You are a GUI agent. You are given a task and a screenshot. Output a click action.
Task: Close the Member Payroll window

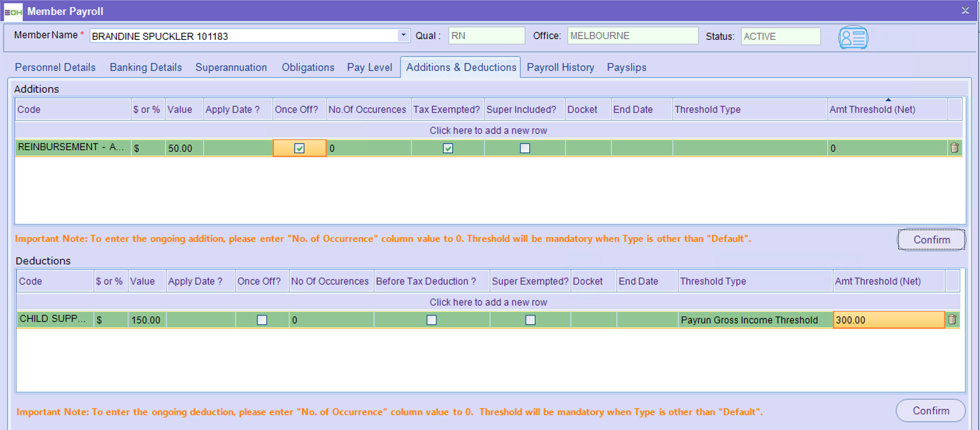965,10
